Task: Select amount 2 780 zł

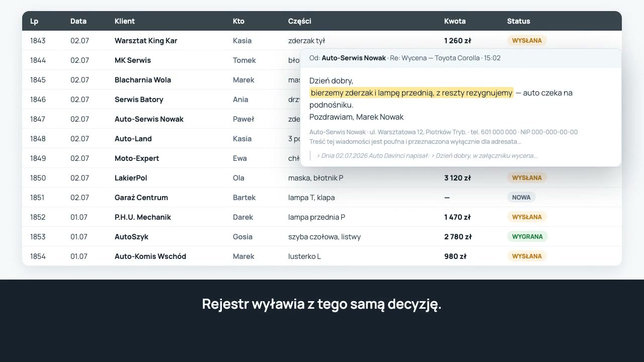Action: 458,237
